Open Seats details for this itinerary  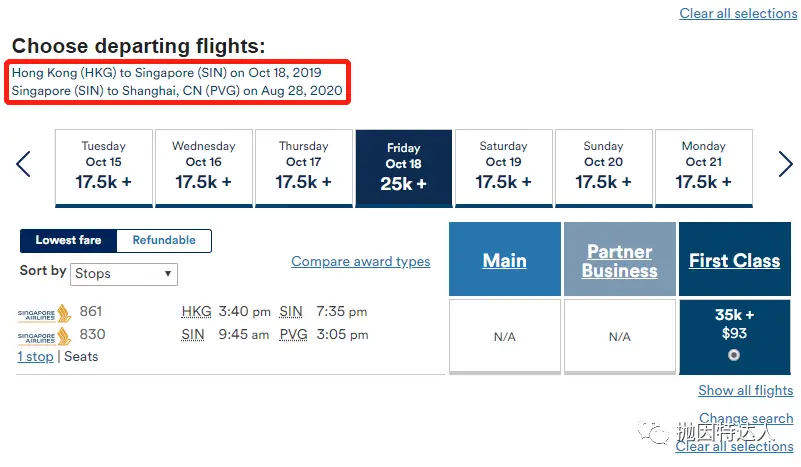click(x=81, y=357)
